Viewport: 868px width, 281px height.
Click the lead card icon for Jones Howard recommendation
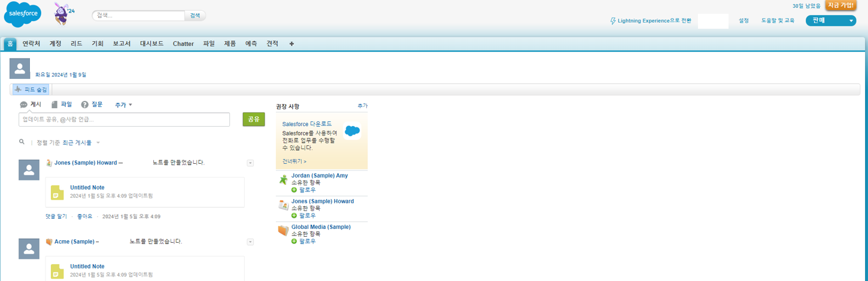pos(284,205)
